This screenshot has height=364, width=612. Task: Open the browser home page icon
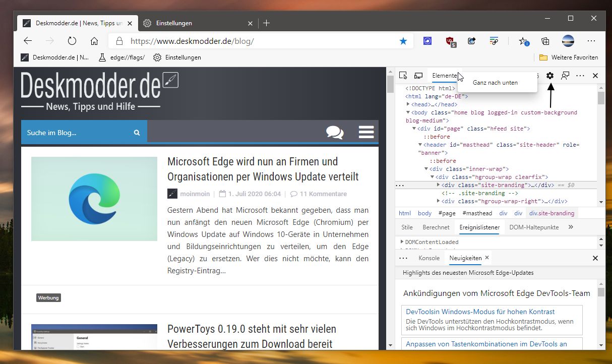pyautogui.click(x=94, y=41)
